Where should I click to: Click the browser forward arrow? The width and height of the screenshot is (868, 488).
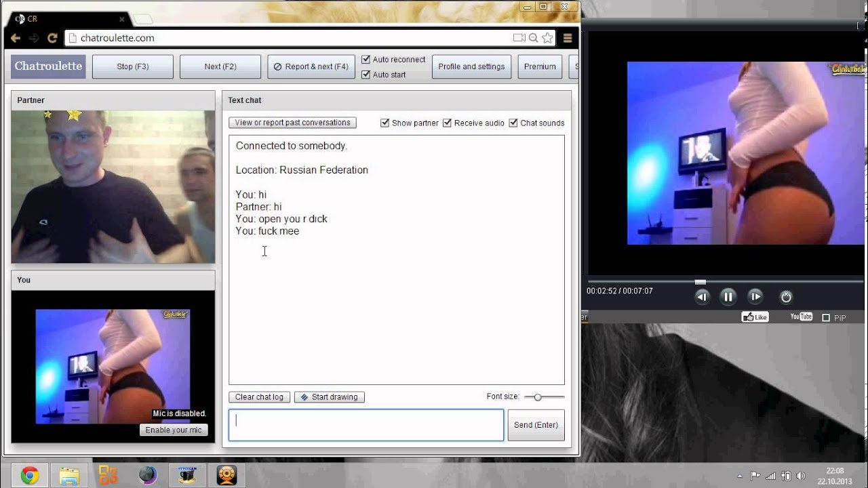pyautogui.click(x=34, y=38)
